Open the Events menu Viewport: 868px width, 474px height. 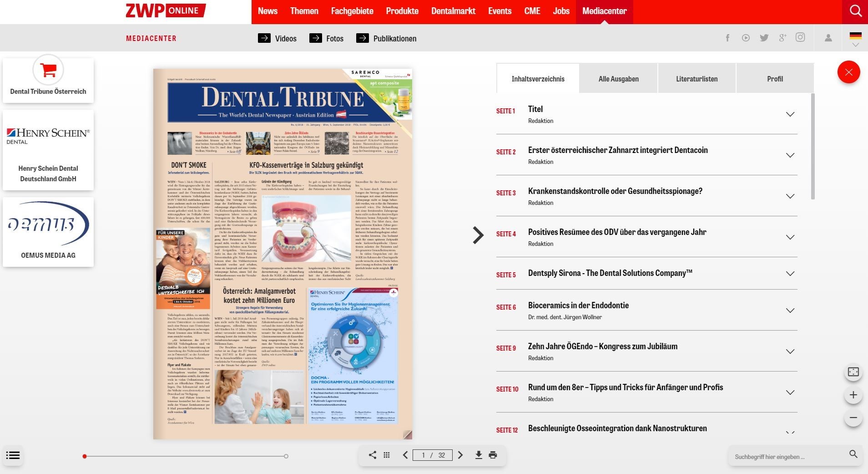[x=500, y=11]
